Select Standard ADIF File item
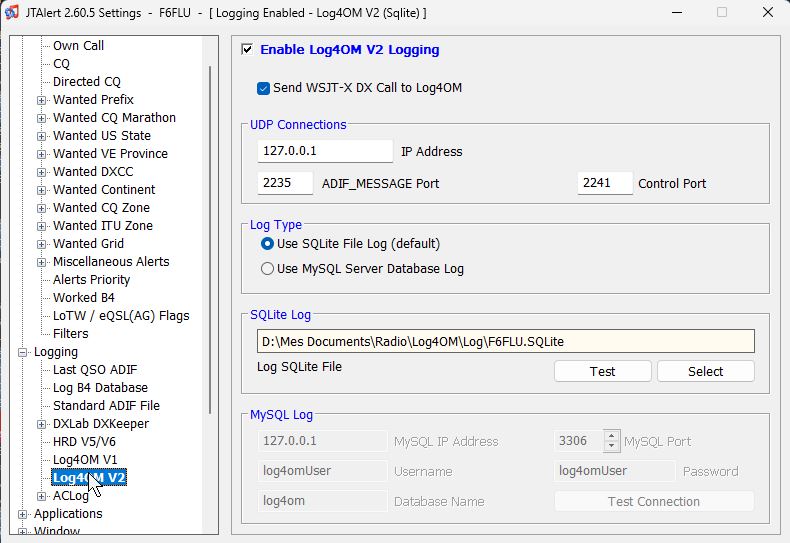Viewport: 790px width, 543px height. pyautogui.click(x=106, y=406)
